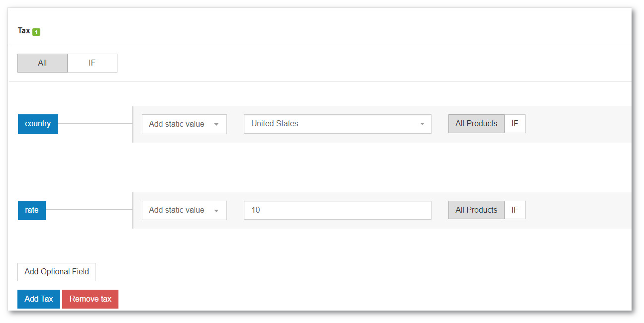This screenshot has height=323, width=644.
Task: Enable All Products for the country field
Action: click(x=476, y=124)
